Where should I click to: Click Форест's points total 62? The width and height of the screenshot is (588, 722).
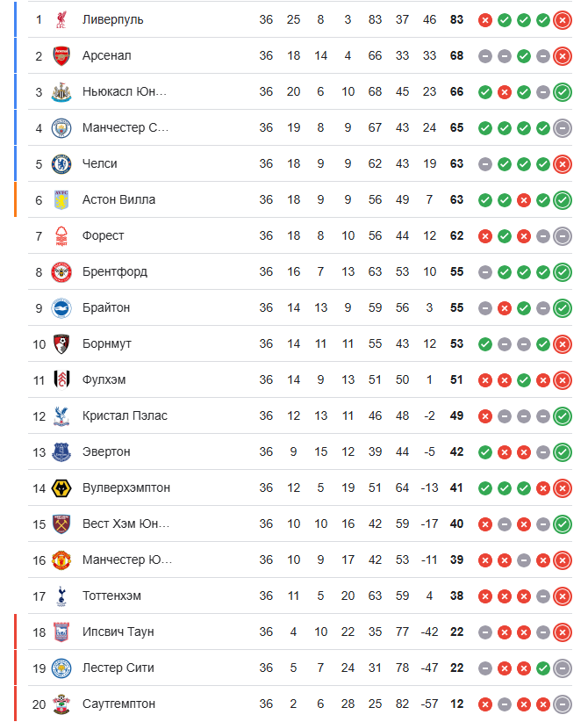point(456,235)
